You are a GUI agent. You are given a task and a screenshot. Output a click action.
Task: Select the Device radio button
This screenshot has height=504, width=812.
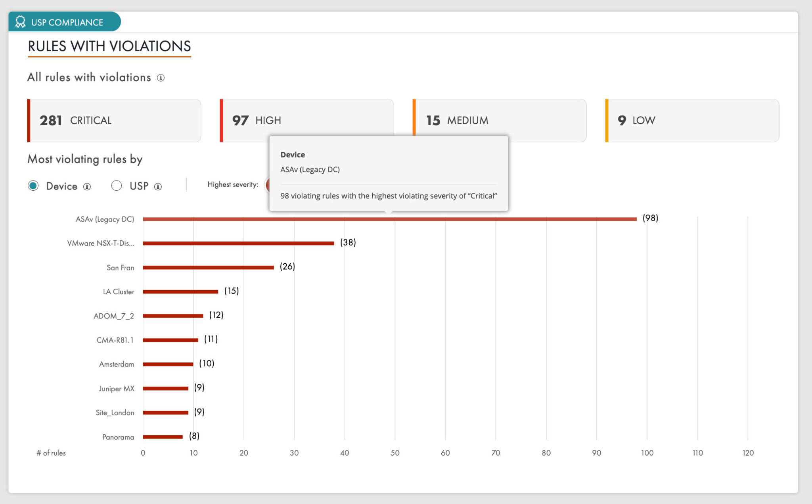(x=33, y=186)
